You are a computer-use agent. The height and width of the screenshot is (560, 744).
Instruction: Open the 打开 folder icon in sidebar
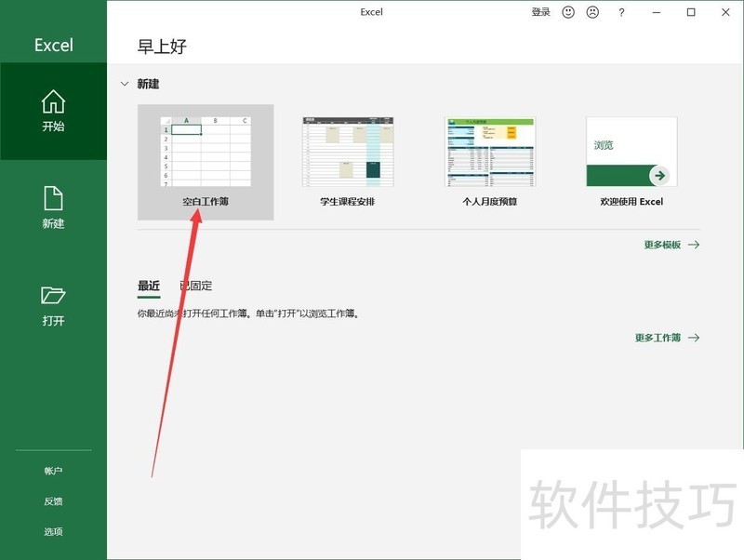53,295
